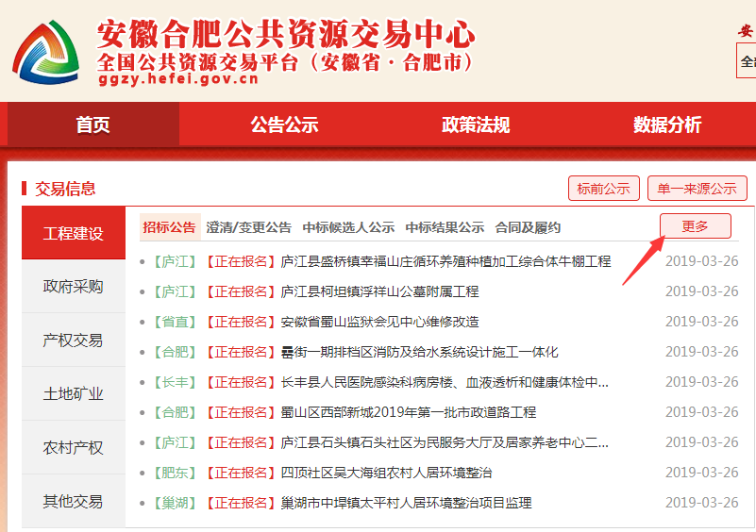Click the Hefei trading center logo icon
Viewport: 756px width, 532px height.
click(46, 51)
